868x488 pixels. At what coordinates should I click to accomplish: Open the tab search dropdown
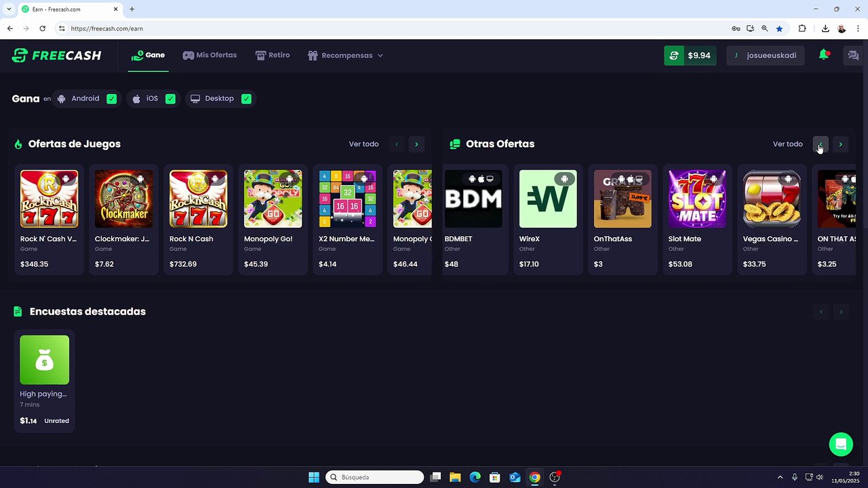pos(8,9)
